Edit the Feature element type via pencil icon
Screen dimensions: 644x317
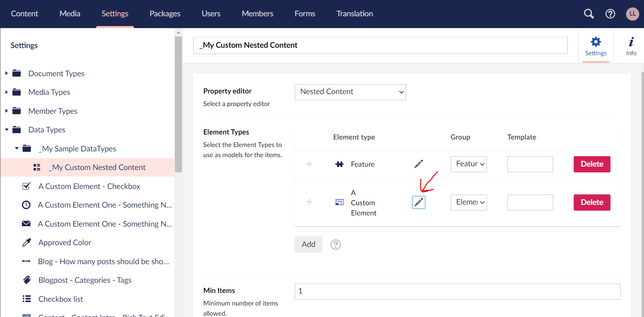click(418, 164)
